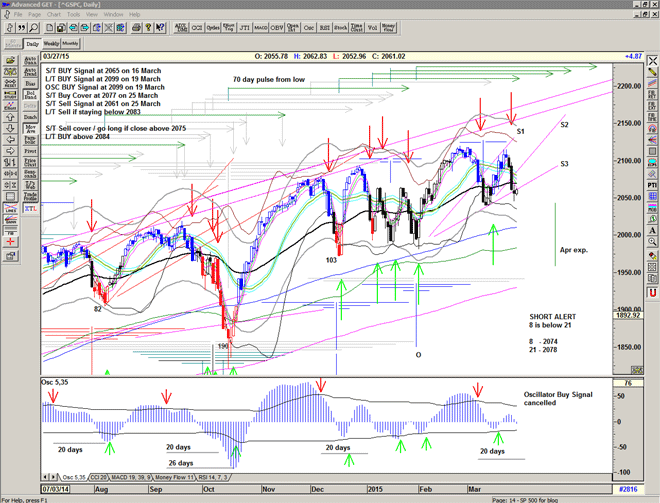The height and width of the screenshot is (503, 660).
Task: Toggle the Daily timeframe button
Action: [33, 44]
